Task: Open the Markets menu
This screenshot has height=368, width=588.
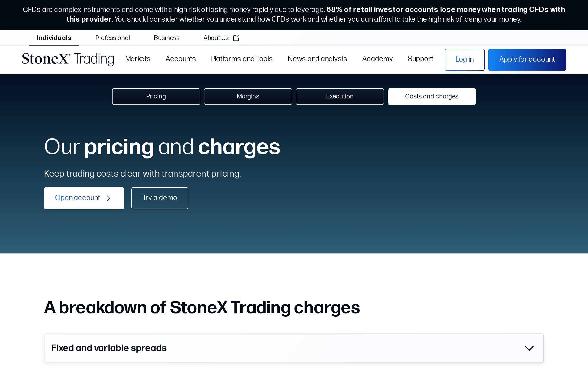Action: pyautogui.click(x=138, y=59)
